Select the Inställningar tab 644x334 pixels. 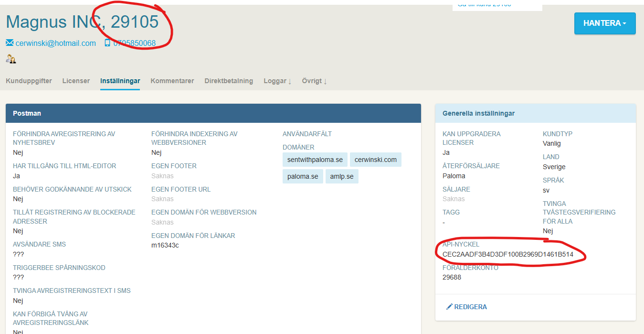point(120,81)
